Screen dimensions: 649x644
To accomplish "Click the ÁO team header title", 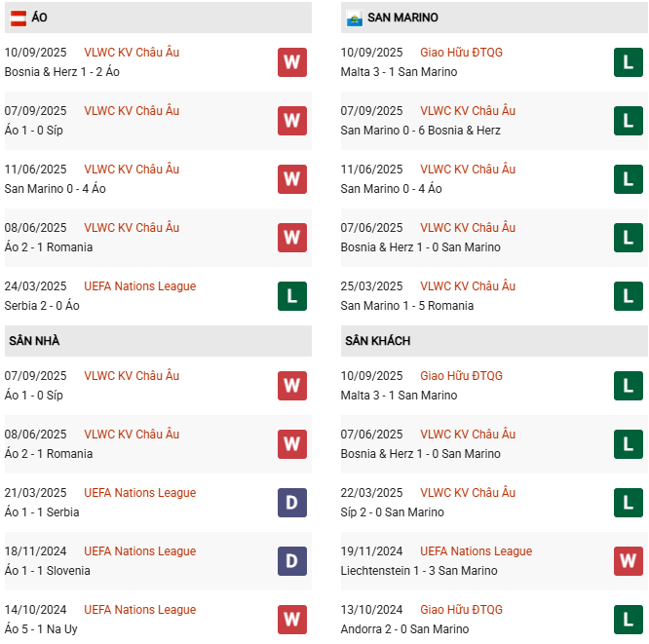I will coord(40,18).
